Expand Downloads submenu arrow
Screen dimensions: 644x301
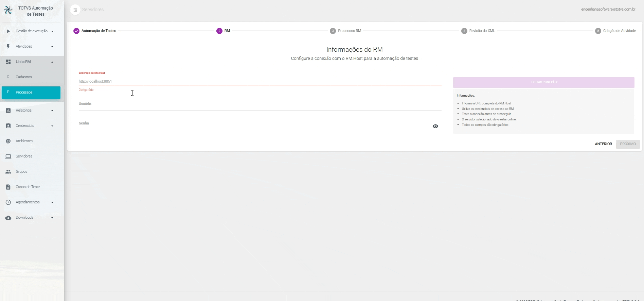tap(52, 218)
